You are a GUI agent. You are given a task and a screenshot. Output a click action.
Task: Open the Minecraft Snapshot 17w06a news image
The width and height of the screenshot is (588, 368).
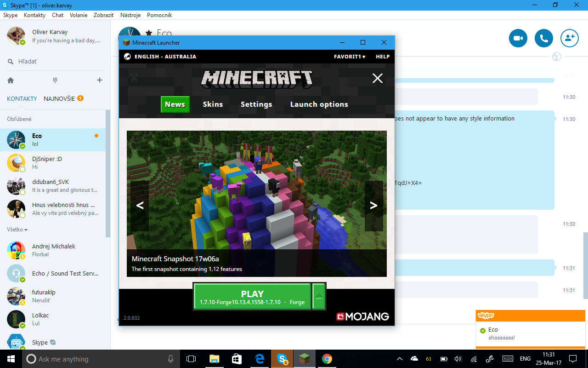click(257, 204)
